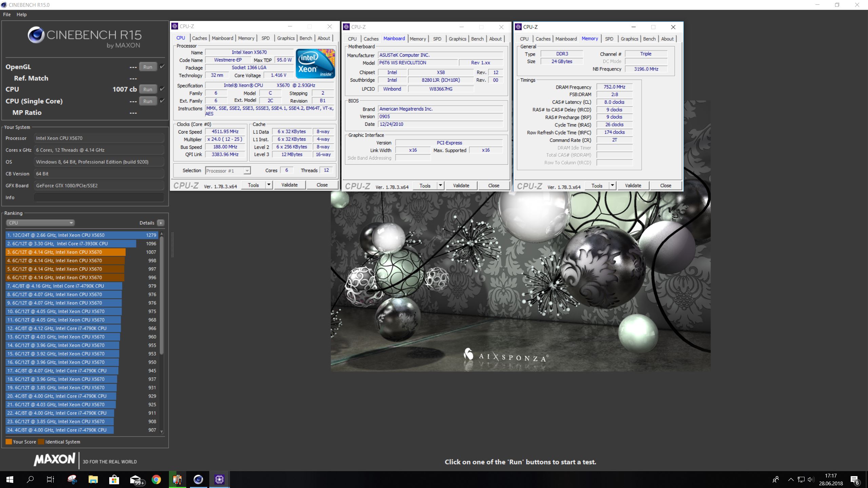The width and height of the screenshot is (868, 488).
Task: Switch to SPD tab in first CPU-Z window
Action: pos(266,38)
